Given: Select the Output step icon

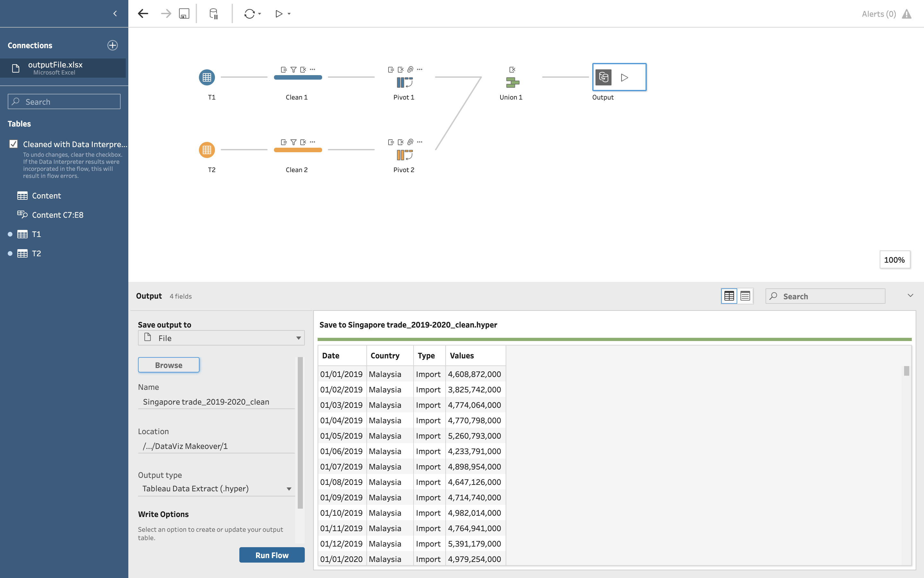Looking at the screenshot, I should tap(603, 77).
